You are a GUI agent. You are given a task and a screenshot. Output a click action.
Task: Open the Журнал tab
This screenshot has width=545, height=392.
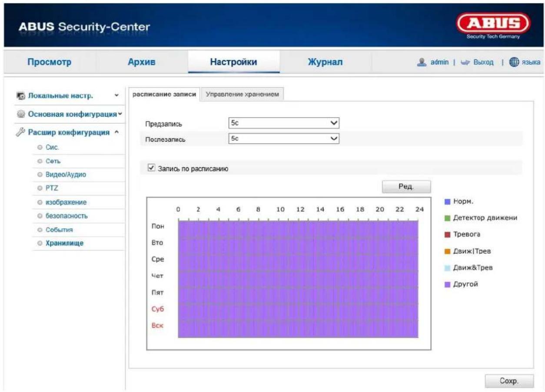click(x=325, y=62)
